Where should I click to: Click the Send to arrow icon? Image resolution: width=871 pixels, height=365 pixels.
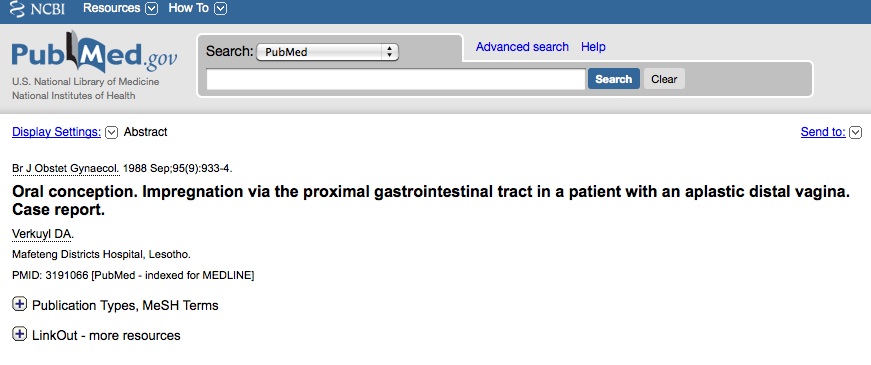(855, 132)
